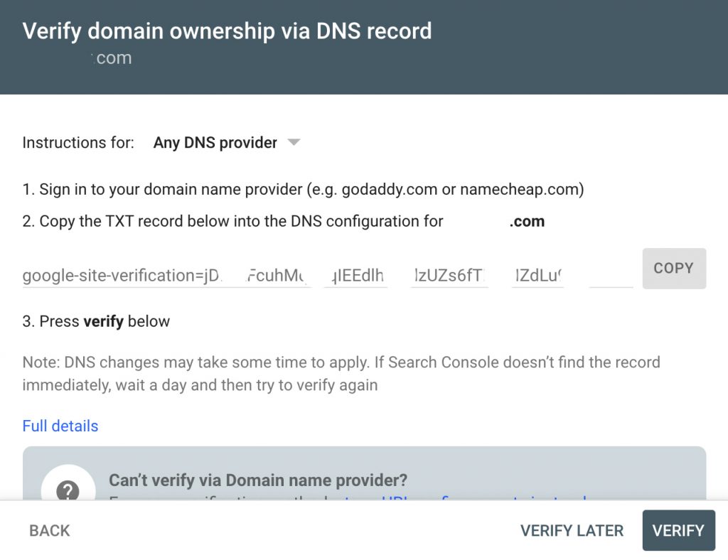Click the Can't verify via Domain name provider heading
Screen dimensions: 728x560
click(258, 480)
